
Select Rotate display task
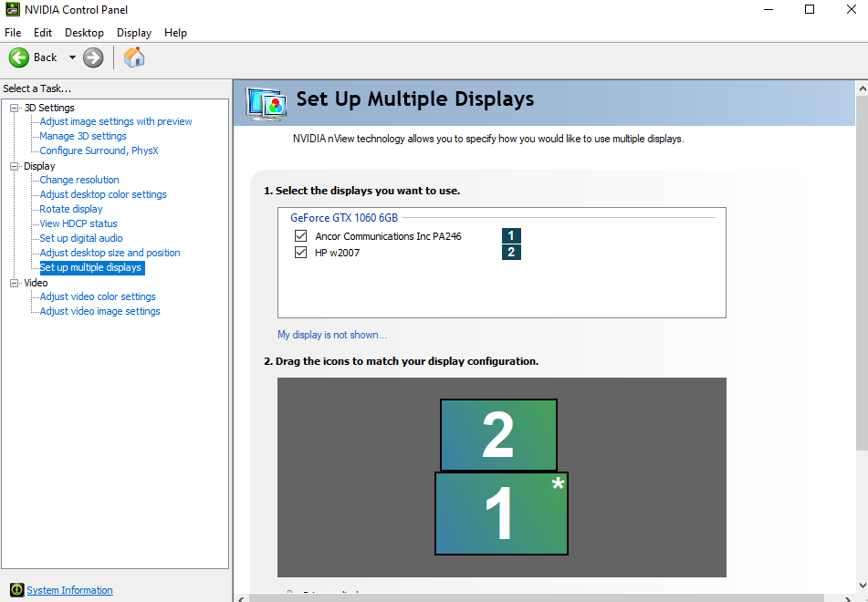[x=71, y=209]
